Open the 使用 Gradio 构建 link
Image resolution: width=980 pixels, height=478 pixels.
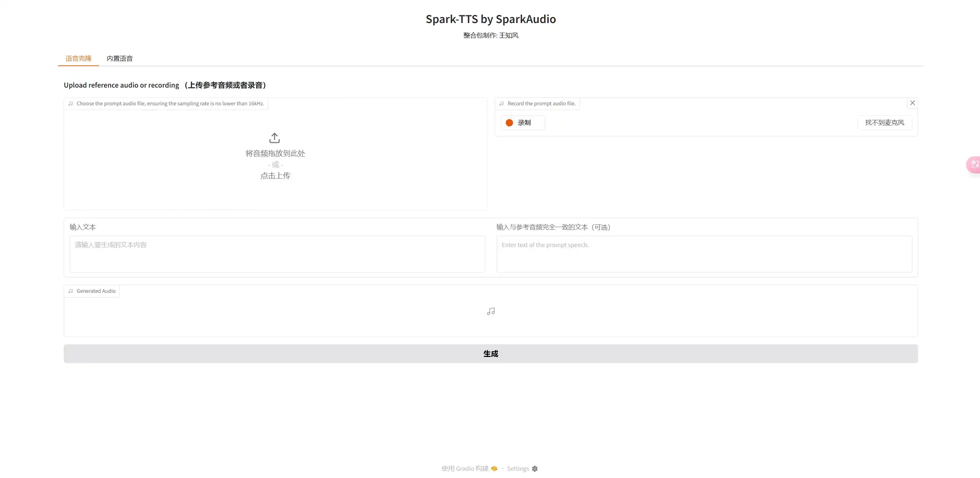pyautogui.click(x=465, y=469)
